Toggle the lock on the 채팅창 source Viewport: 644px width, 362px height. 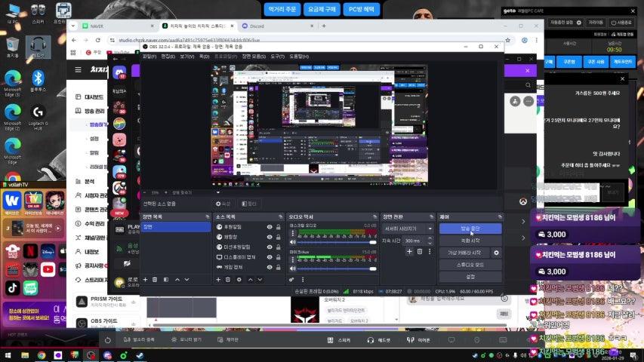click(x=279, y=237)
